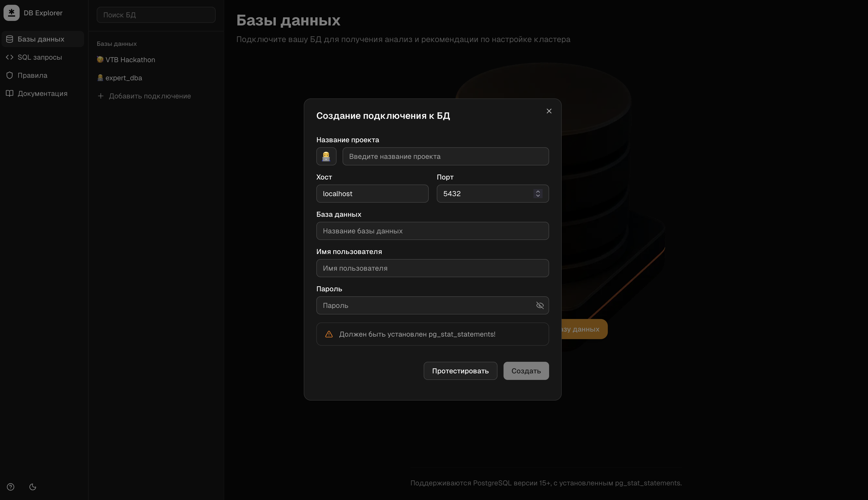The image size is (868, 500).
Task: Toggle password visibility eye icon
Action: 540,305
